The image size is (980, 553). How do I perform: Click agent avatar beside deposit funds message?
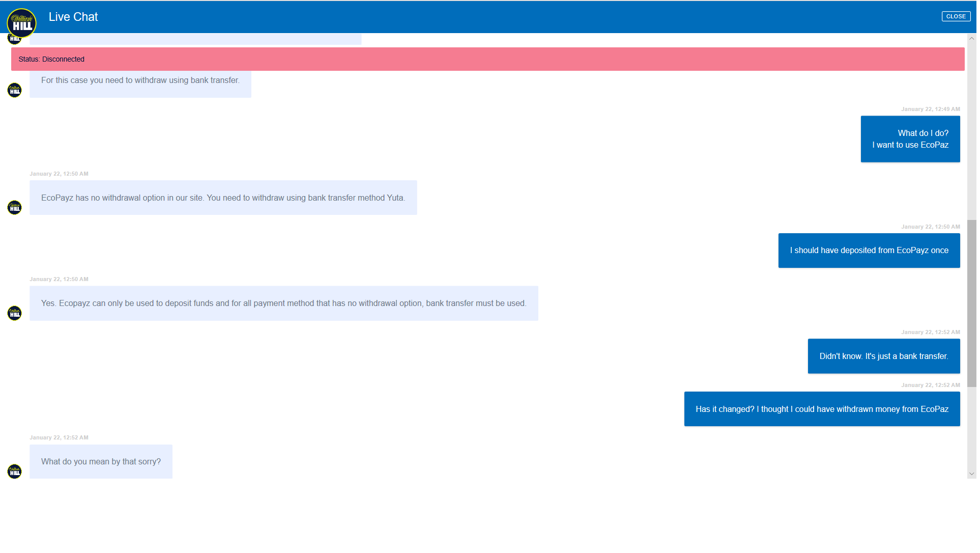tap(15, 313)
